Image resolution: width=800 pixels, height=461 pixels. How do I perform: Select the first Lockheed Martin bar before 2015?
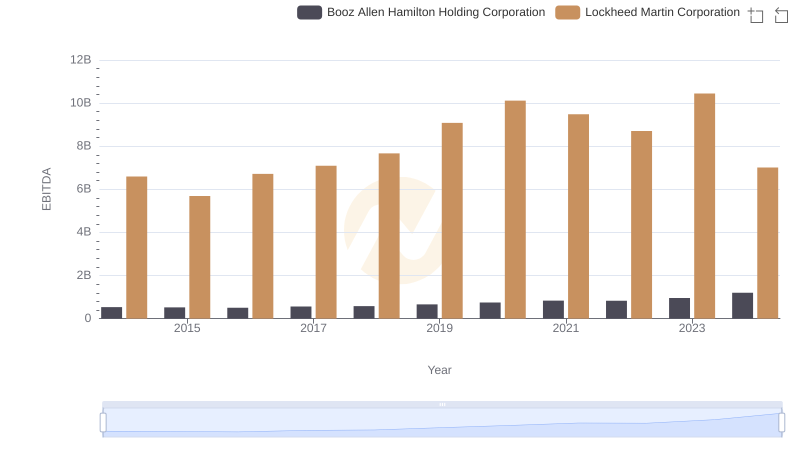pyautogui.click(x=137, y=247)
